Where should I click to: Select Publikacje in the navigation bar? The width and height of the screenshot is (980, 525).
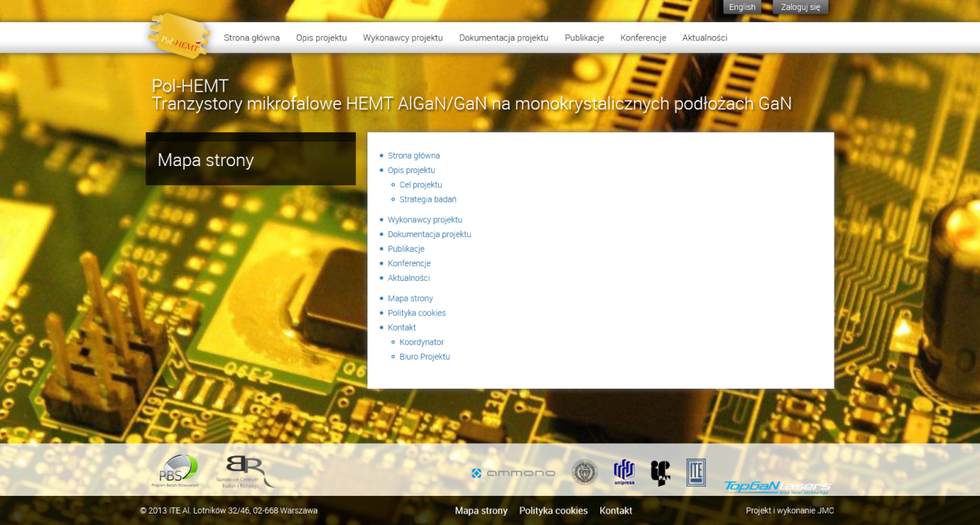tap(584, 37)
